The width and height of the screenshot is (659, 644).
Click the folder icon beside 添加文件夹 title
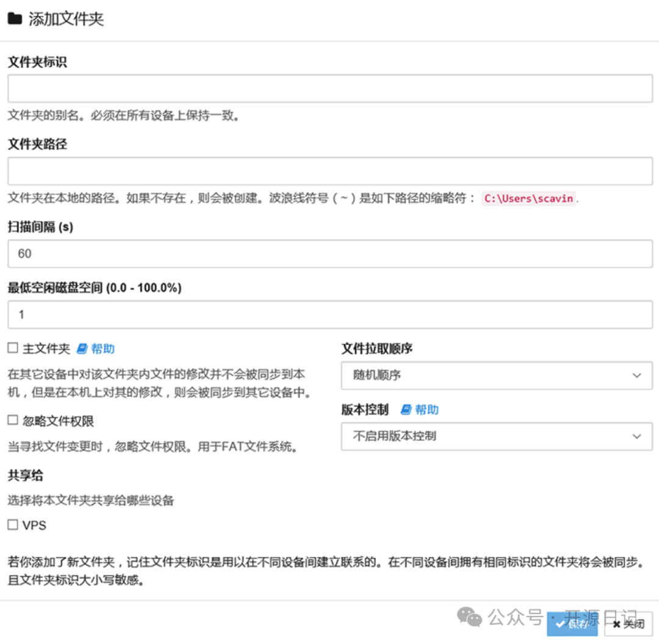point(15,19)
